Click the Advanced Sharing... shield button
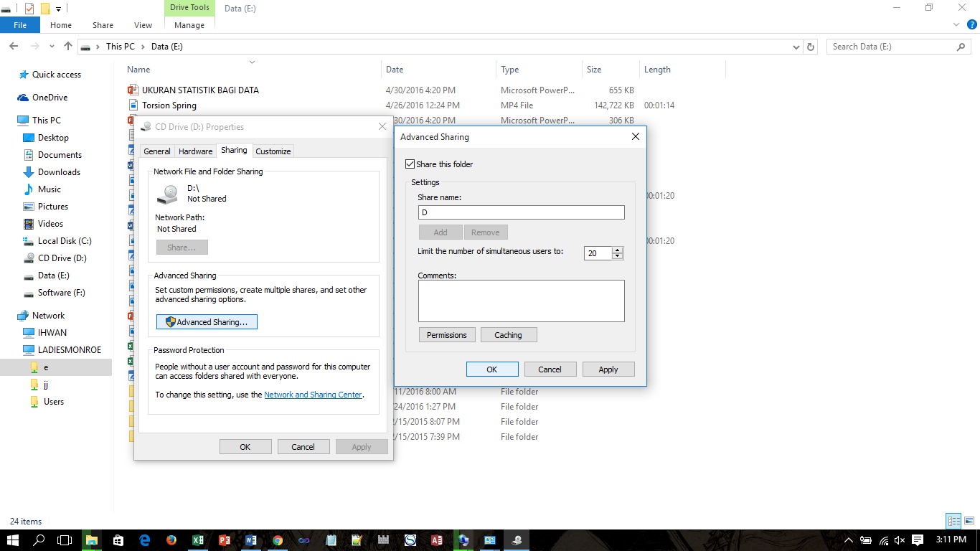This screenshot has height=551, width=980. 207,322
